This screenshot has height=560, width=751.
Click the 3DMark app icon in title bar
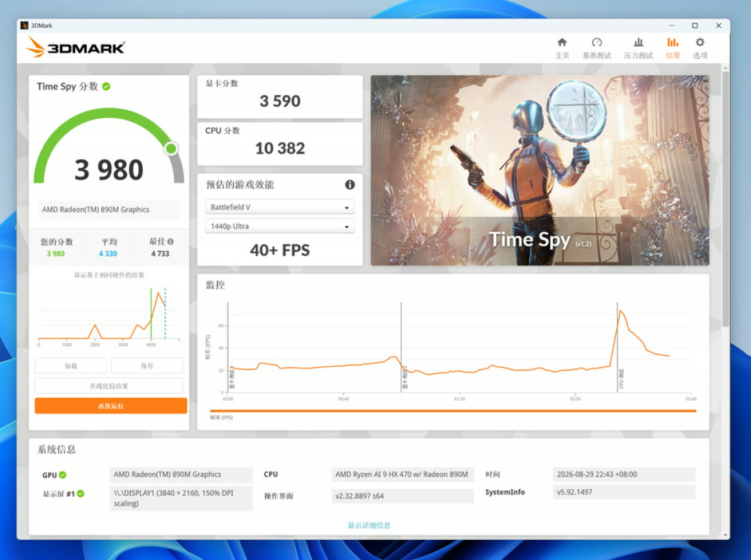tap(24, 26)
